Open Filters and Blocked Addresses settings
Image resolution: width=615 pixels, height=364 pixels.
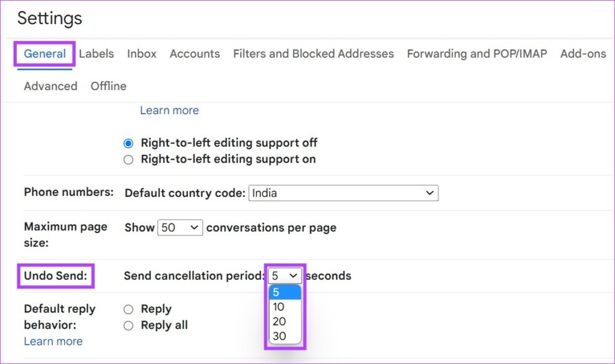tap(313, 53)
